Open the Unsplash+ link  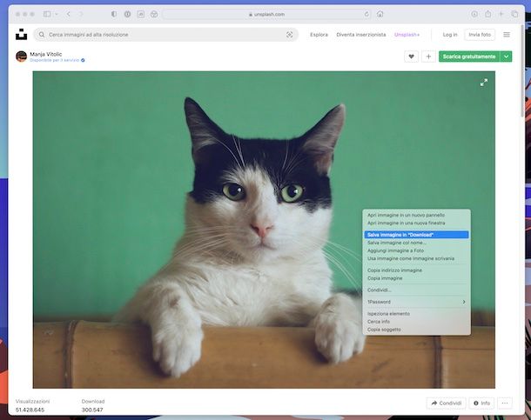tap(407, 35)
